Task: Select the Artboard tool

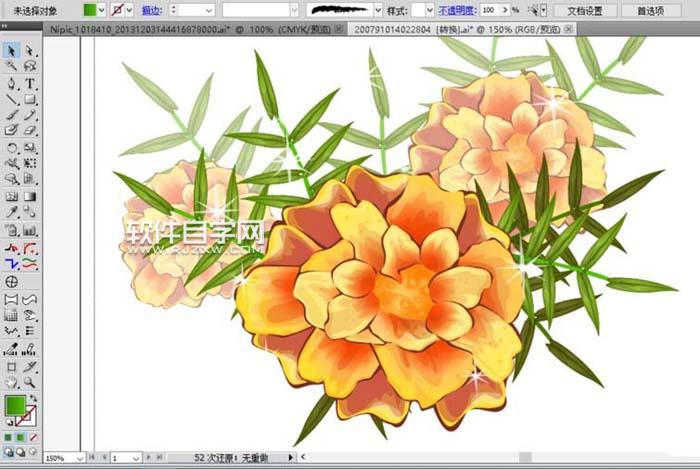Action: [x=12, y=367]
